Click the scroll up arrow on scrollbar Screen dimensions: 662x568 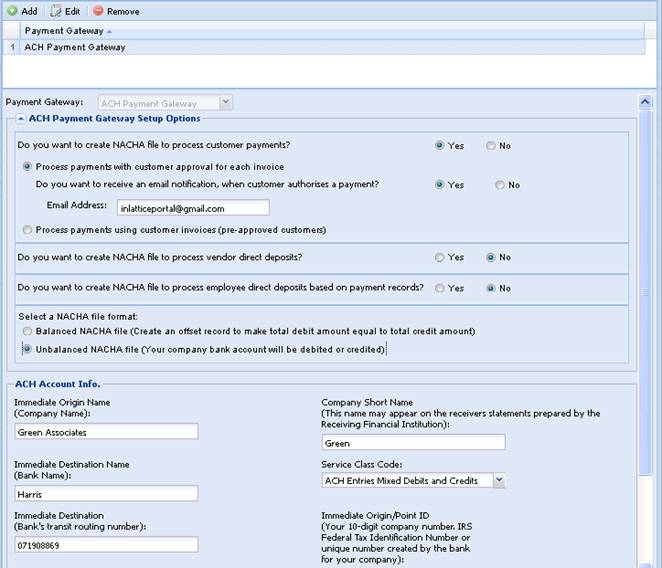point(646,102)
